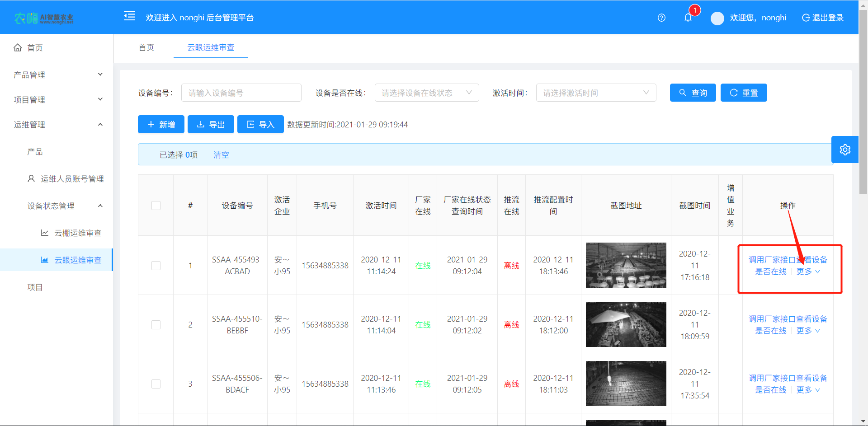Open the notifications bell icon
Screen dimensions: 868x426
click(x=688, y=18)
